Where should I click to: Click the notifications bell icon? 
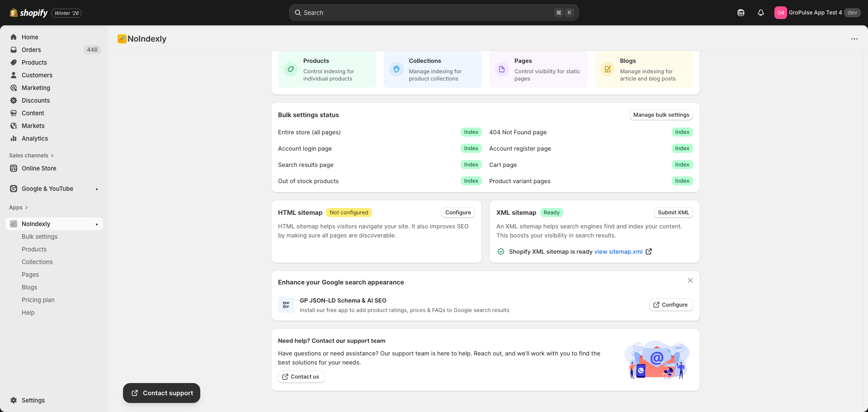point(761,13)
